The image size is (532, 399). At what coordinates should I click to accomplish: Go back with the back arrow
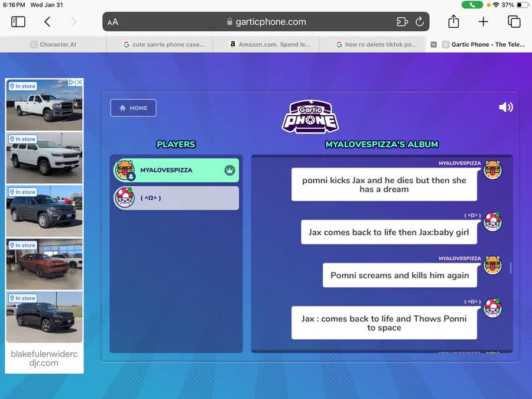(47, 22)
